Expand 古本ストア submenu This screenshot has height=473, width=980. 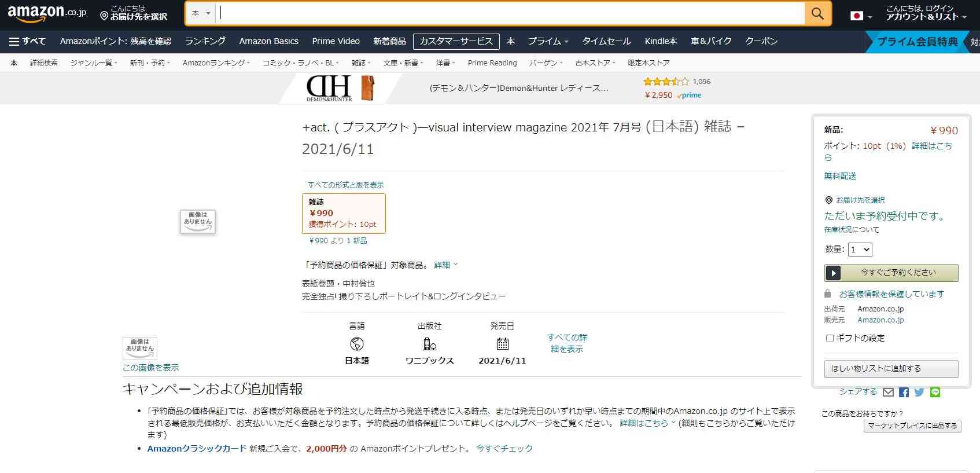point(595,63)
